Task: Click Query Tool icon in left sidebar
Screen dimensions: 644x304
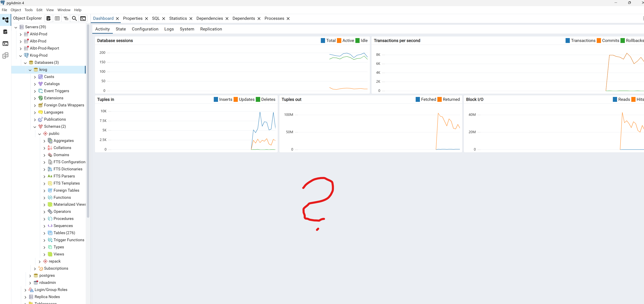Action: coord(5,32)
